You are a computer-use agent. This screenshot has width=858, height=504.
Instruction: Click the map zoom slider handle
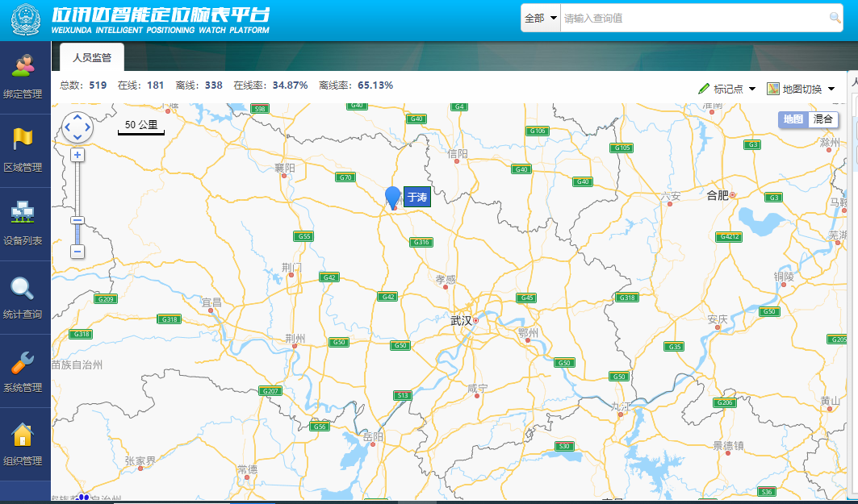pos(77,220)
